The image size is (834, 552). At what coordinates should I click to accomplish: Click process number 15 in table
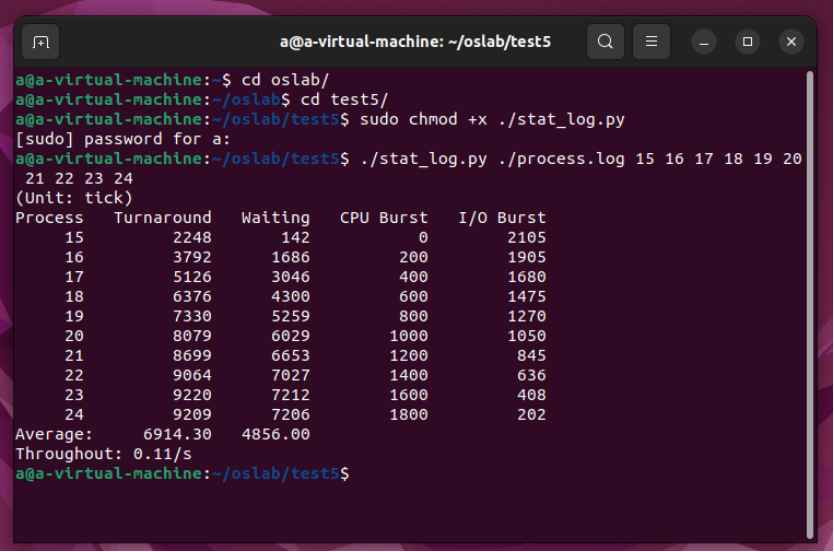pyautogui.click(x=74, y=237)
